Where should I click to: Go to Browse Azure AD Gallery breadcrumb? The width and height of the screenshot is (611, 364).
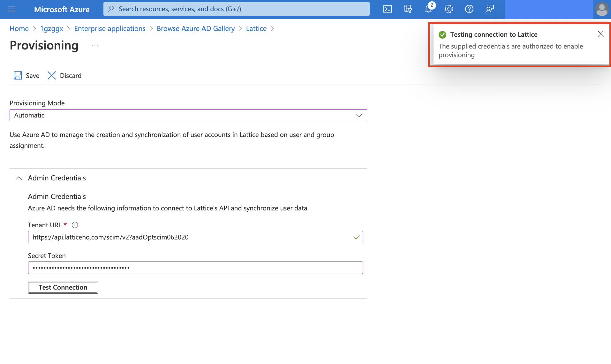point(196,28)
